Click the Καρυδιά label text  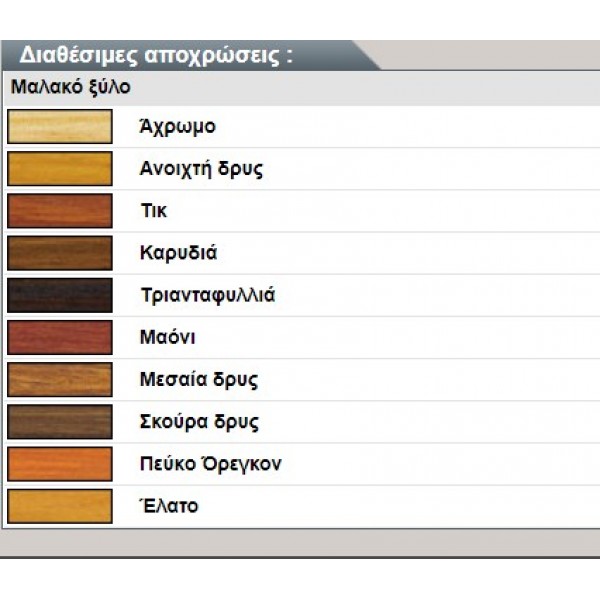tap(178, 253)
